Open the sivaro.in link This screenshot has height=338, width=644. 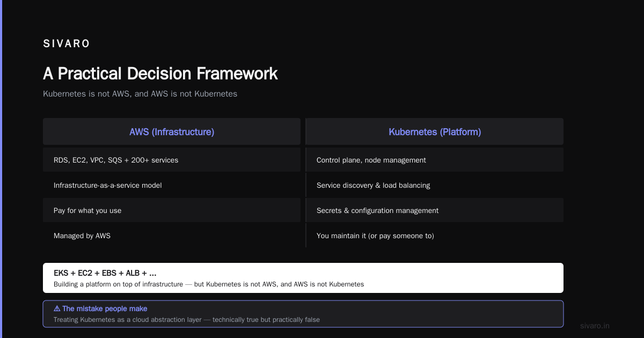595,326
